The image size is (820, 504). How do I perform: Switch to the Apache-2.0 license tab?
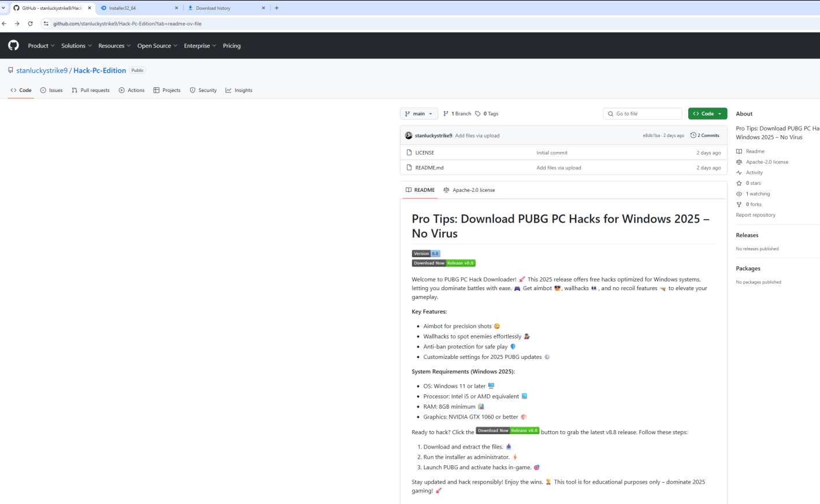(x=469, y=190)
